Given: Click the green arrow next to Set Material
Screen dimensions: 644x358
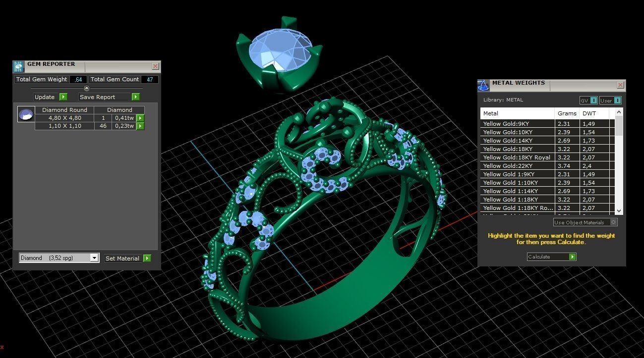Looking at the screenshot, I should coord(147,258).
